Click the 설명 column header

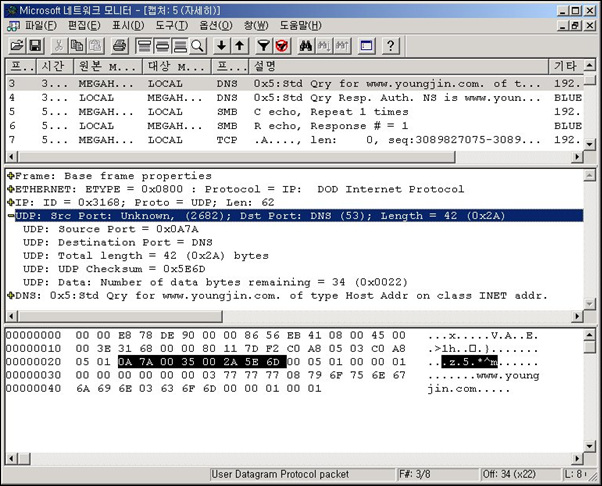coord(399,66)
